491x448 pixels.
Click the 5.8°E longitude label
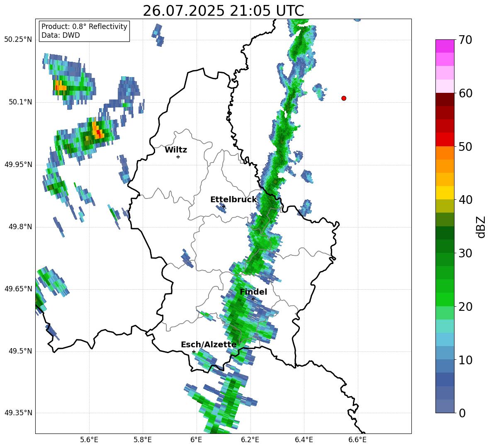tap(143, 440)
